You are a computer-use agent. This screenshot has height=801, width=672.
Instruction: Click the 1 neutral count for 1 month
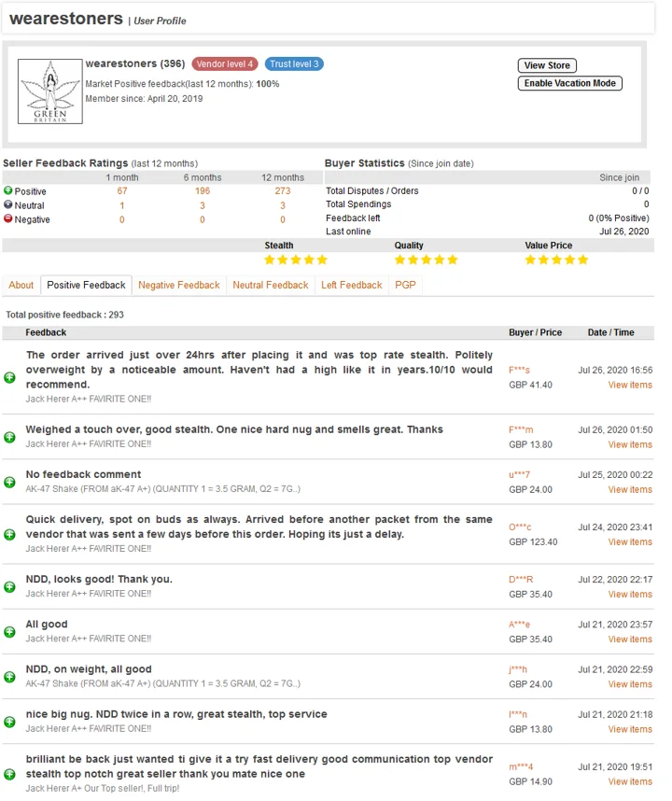tap(122, 205)
